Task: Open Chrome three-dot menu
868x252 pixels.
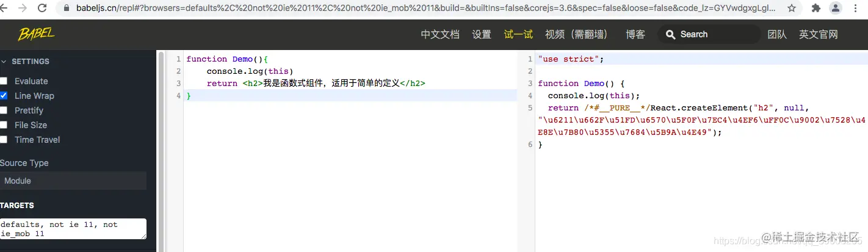Action: tap(855, 9)
